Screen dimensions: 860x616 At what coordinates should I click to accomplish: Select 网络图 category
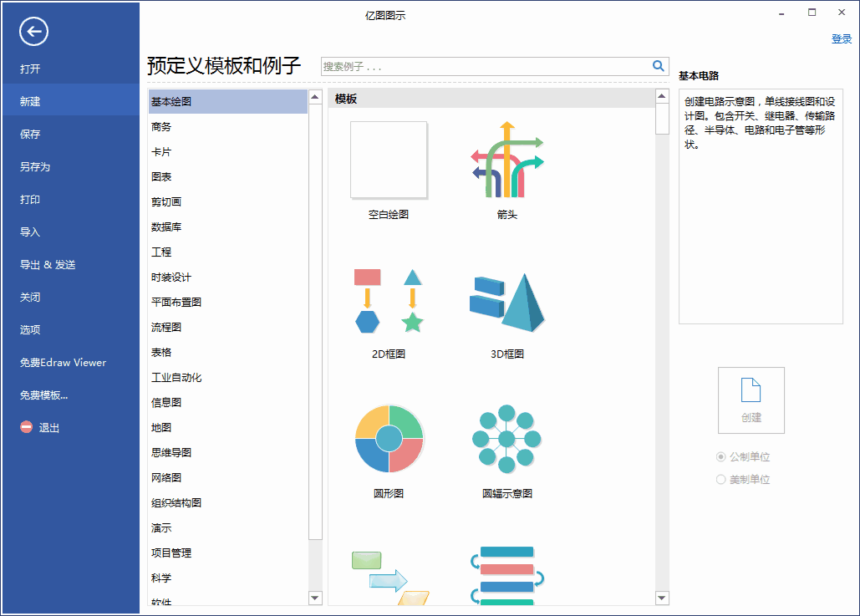tap(227, 478)
